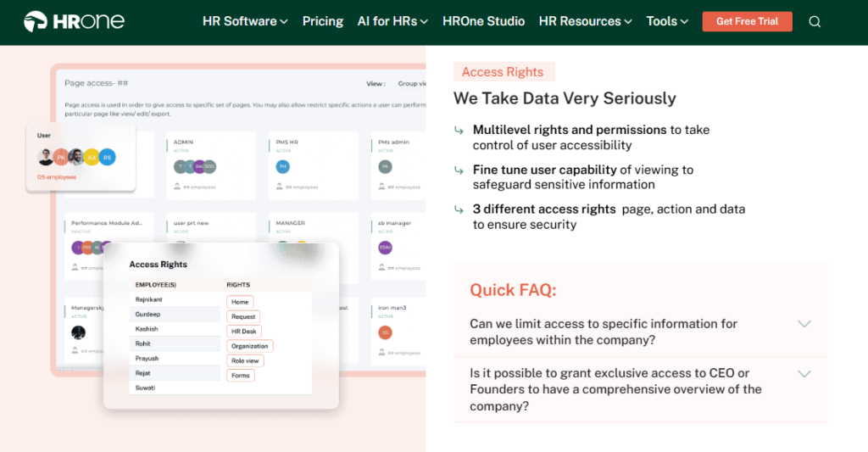Expand the FAQ about limiting access to information

pos(641,332)
